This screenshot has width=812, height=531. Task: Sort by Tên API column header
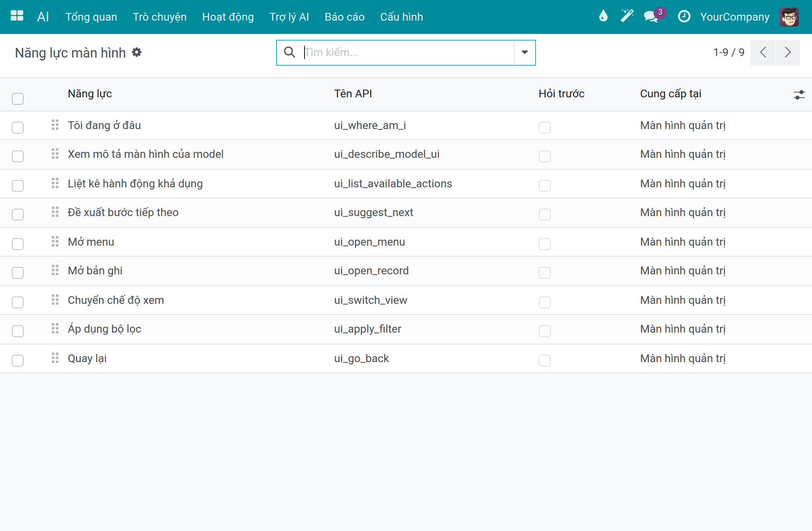pyautogui.click(x=353, y=94)
